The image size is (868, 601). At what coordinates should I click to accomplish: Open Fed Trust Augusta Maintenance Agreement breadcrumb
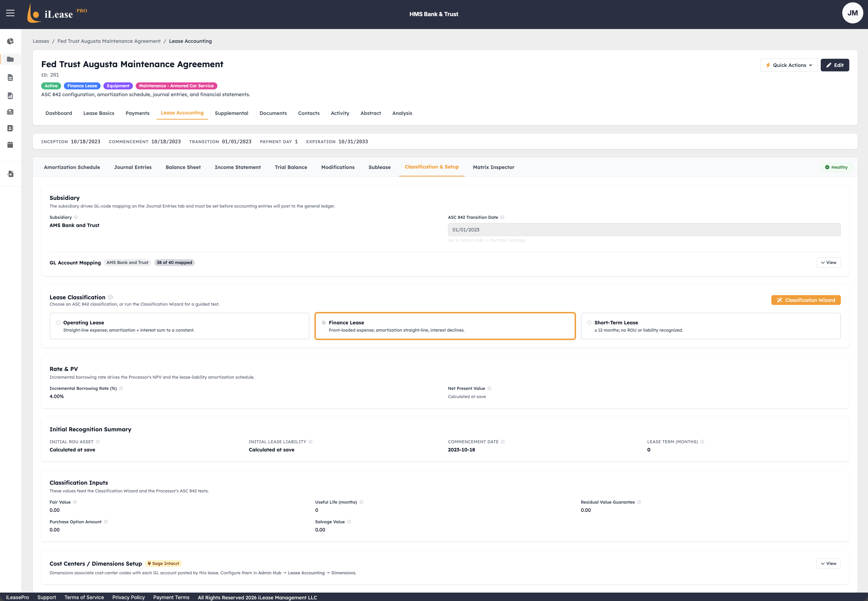pos(109,41)
